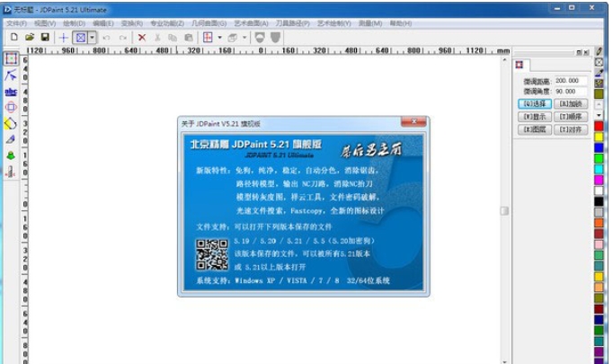Click the [X] layer button in right panel
Screen dimensions: 613x364
(x=535, y=129)
